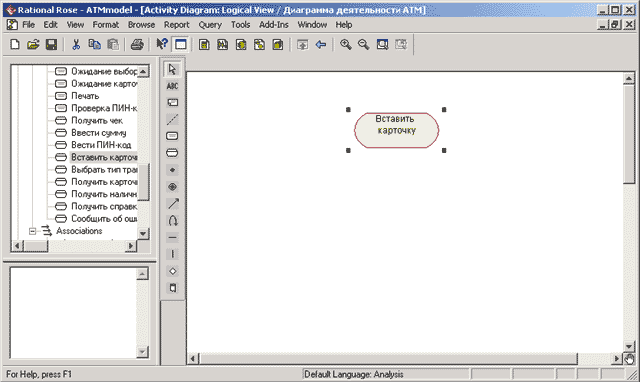Screen dimensions: 640x382
Task: Click Undo Fit In Window icon
Action: [x=401, y=44]
